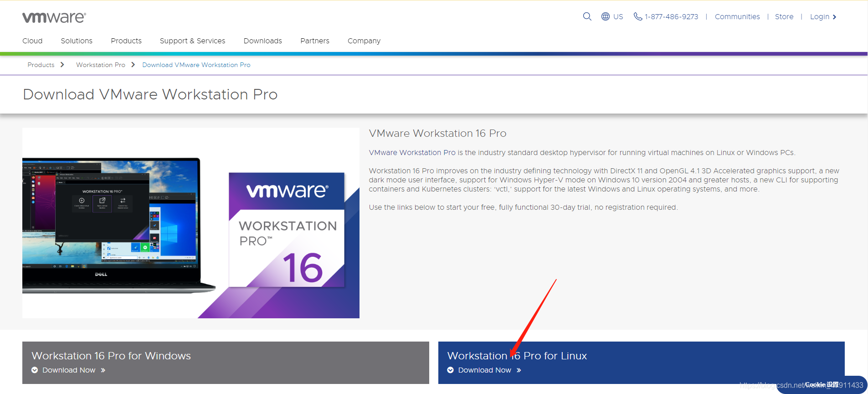Viewport: 868px width, 394px height.
Task: Open the Products navigation menu
Action: [126, 41]
